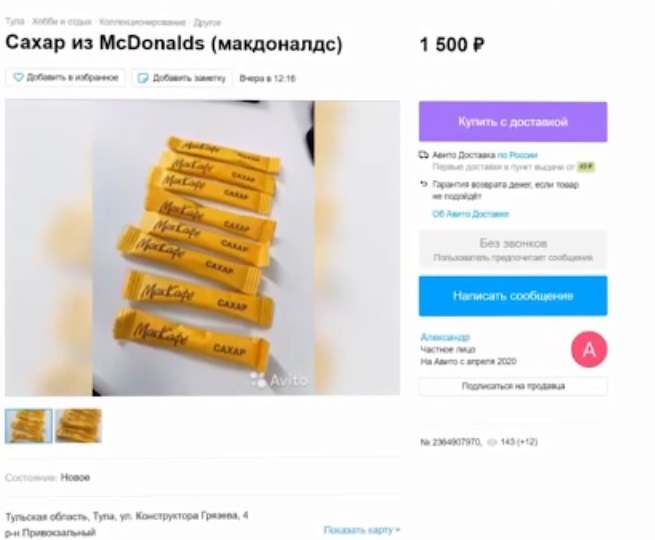Click the heart favorite icon
The image size is (655, 540).
click(x=18, y=78)
